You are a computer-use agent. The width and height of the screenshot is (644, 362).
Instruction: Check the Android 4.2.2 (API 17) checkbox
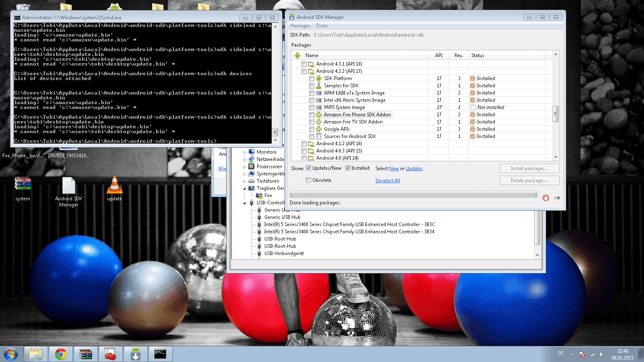point(304,71)
